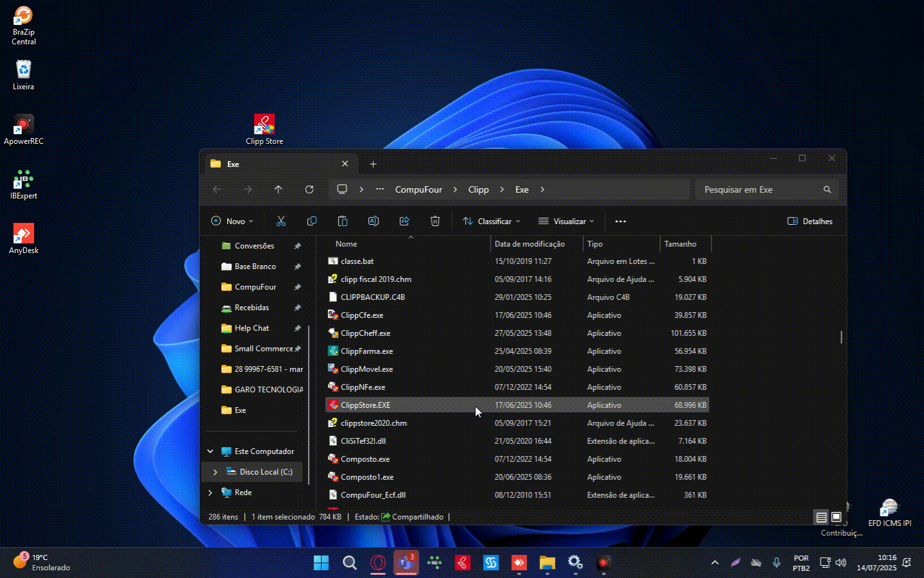Toggle the Detalhes pane
Image resolution: width=924 pixels, height=578 pixels.
(x=810, y=221)
